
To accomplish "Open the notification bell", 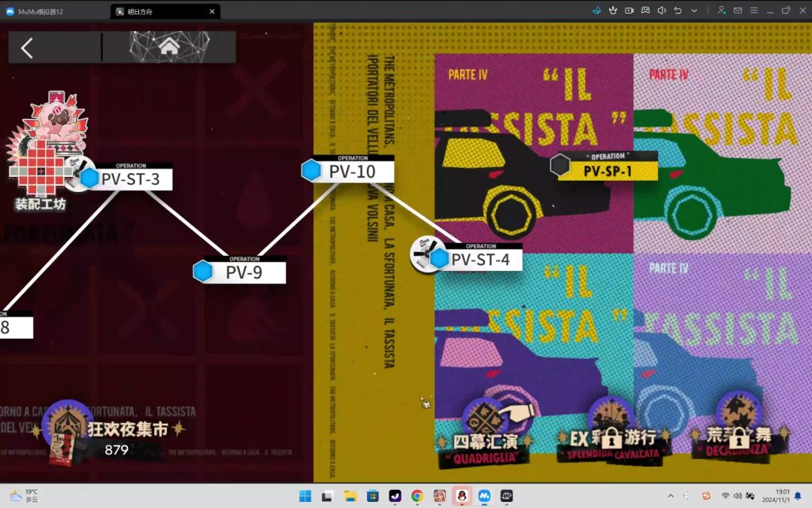I will point(798,496).
